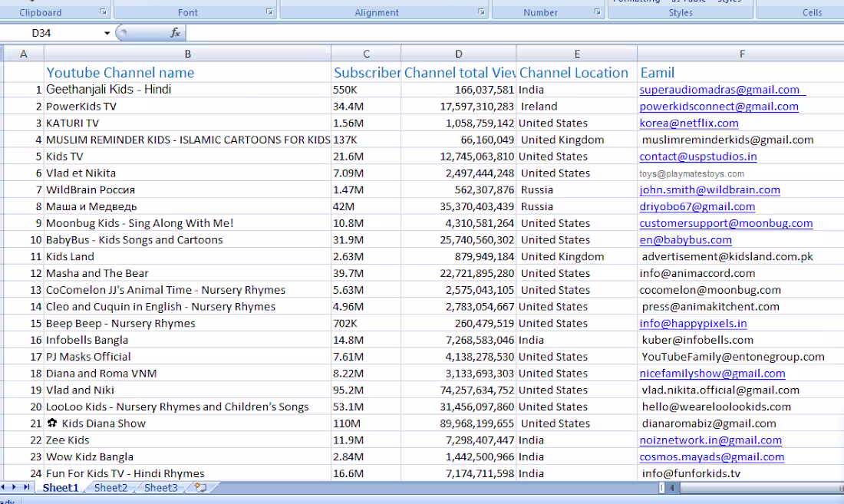Screen dimensions: 844x504
Task: Open the Clipboard task pane launcher
Action: click(x=102, y=11)
